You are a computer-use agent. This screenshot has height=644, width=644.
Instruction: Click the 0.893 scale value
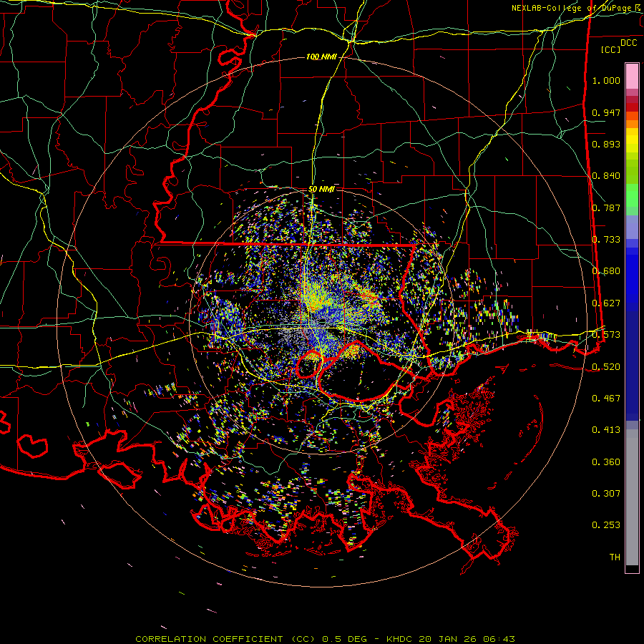pos(606,144)
